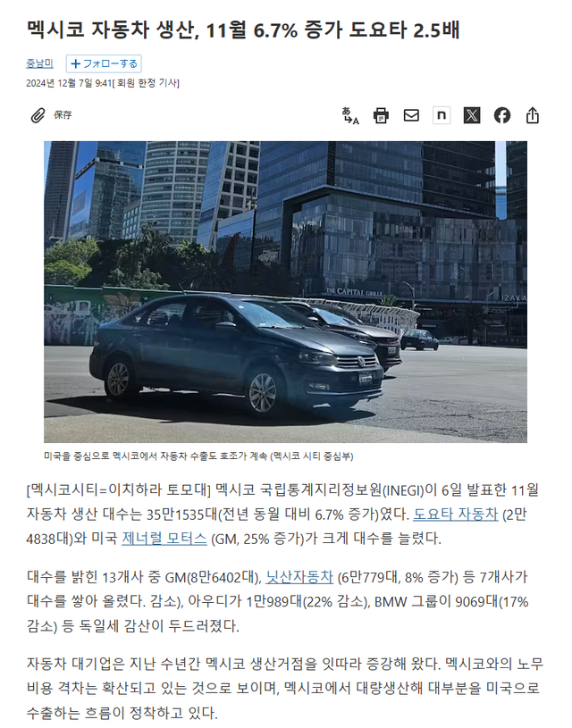The width and height of the screenshot is (572, 728).
Task: Click the paperclip save icon
Action: (x=38, y=115)
